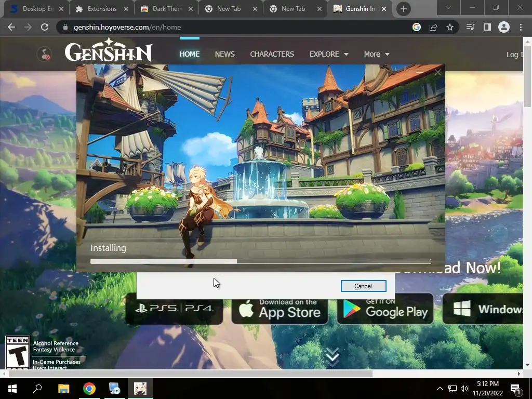Screen dimensions: 532x399
Task: Open a new tab with plus button
Action: click(403, 9)
